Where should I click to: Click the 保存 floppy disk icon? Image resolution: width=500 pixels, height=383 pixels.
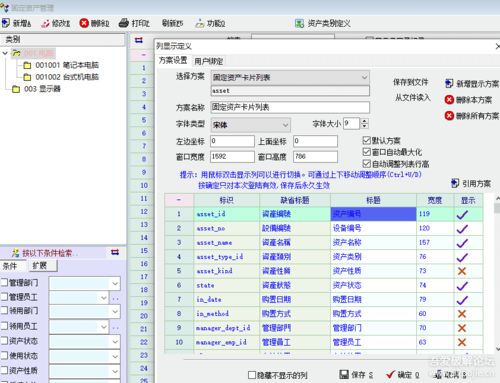pyautogui.click(x=344, y=374)
